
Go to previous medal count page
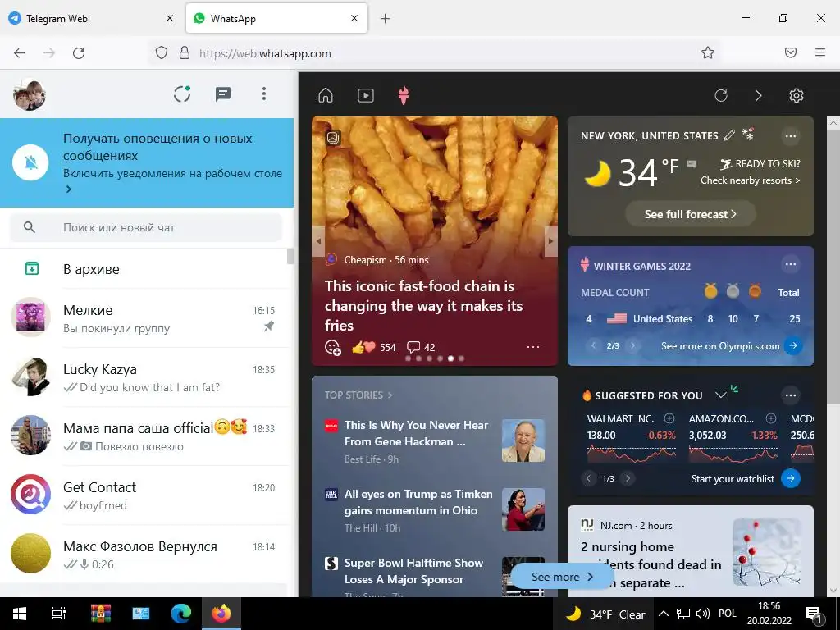point(593,346)
